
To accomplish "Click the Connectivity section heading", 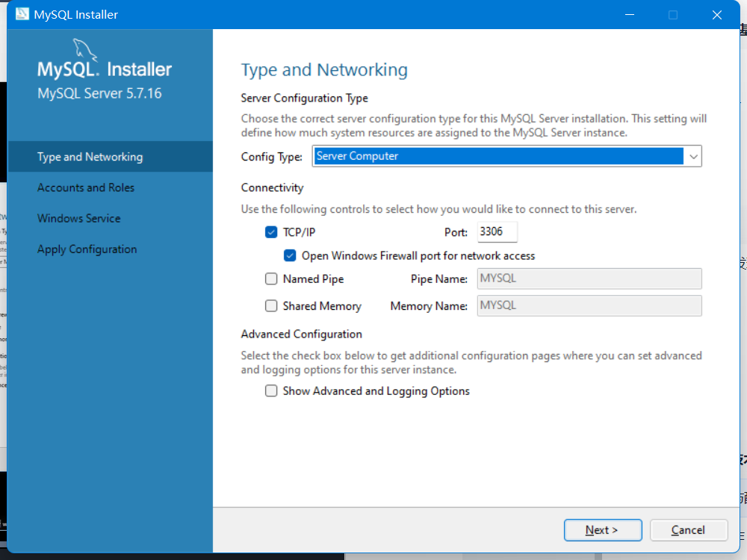I will tap(272, 187).
